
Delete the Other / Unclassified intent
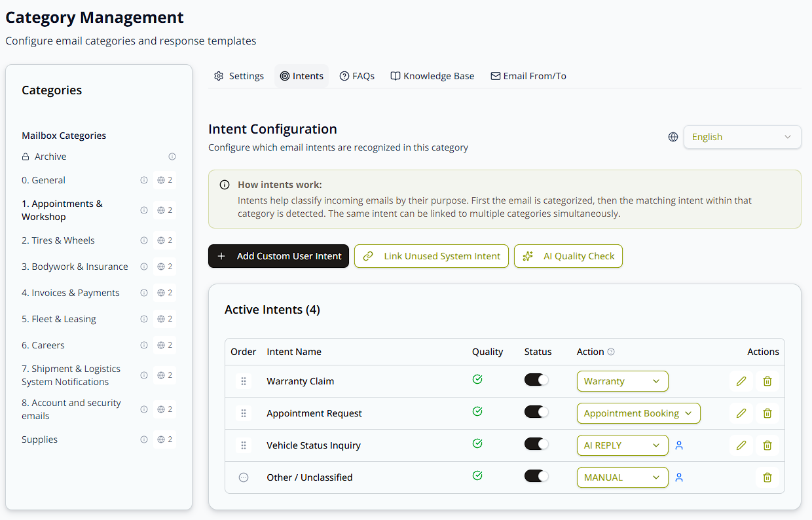767,477
